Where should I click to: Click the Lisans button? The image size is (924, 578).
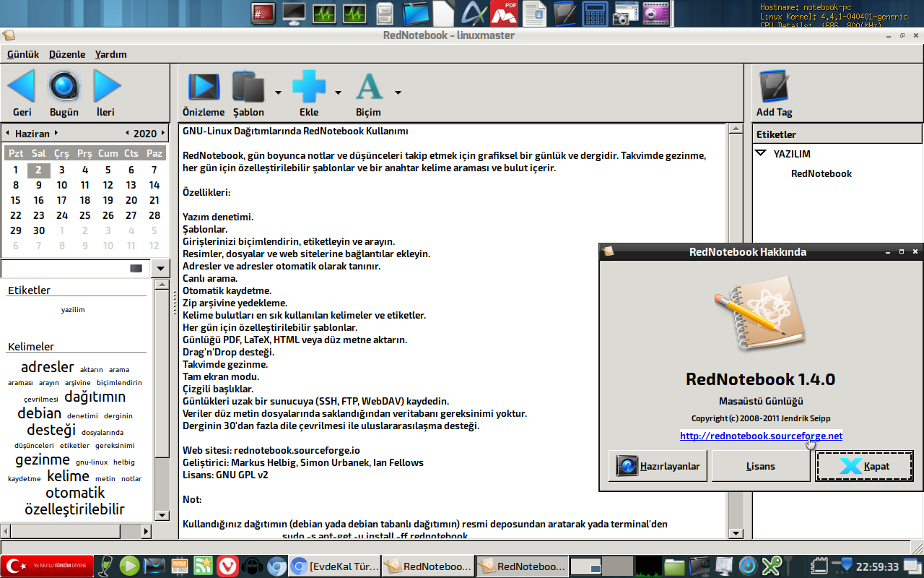(761, 466)
